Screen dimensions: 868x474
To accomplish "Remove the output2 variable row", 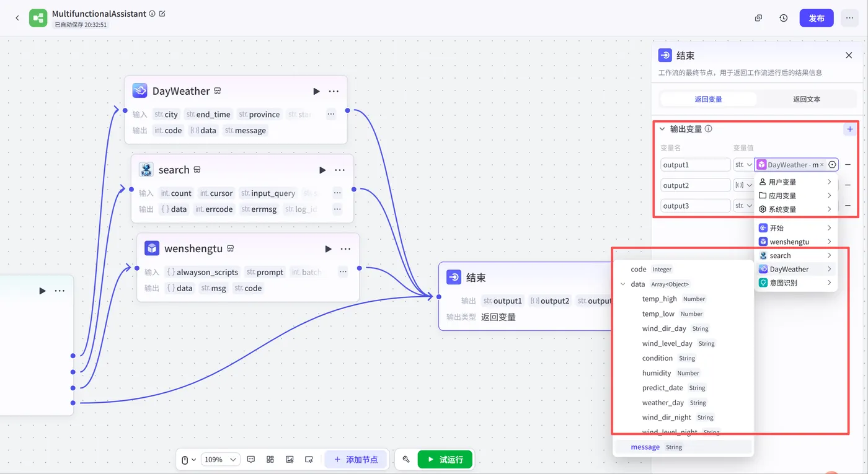I will pos(848,185).
